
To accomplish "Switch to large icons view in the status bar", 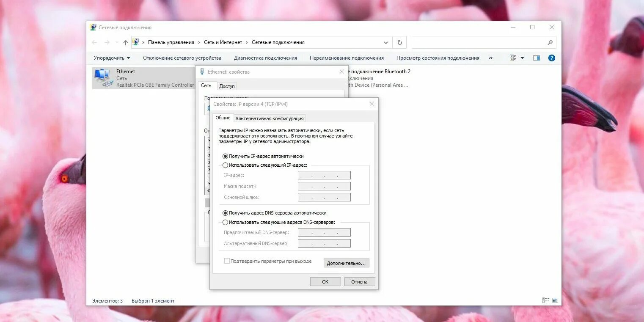I will (x=555, y=300).
